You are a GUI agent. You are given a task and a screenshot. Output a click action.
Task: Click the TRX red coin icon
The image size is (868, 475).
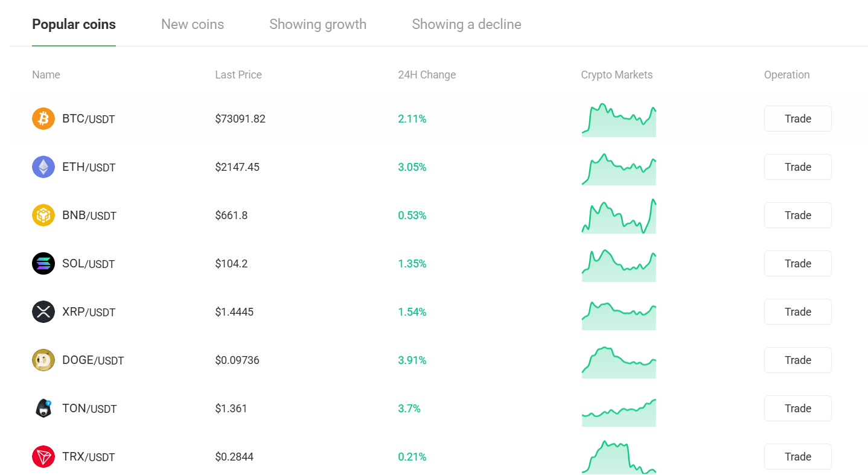coord(43,456)
